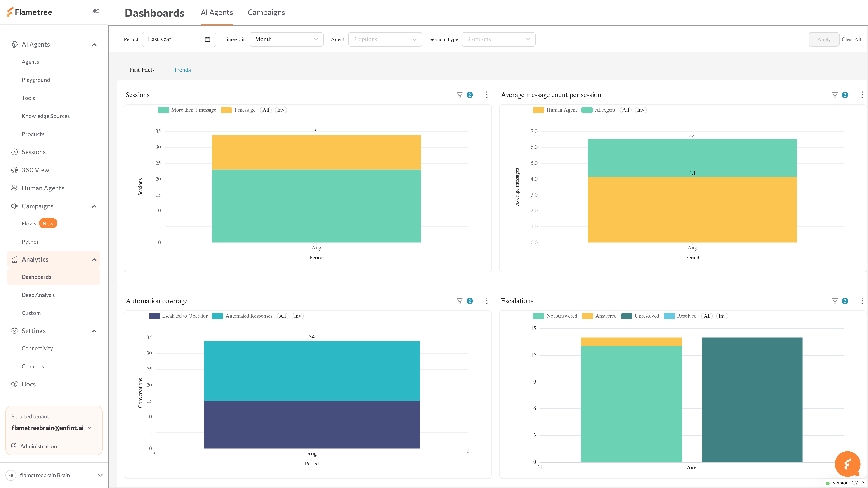Viewport: 868px width, 488px height.
Task: Toggle Inv in Automation coverage legend
Action: pos(297,316)
